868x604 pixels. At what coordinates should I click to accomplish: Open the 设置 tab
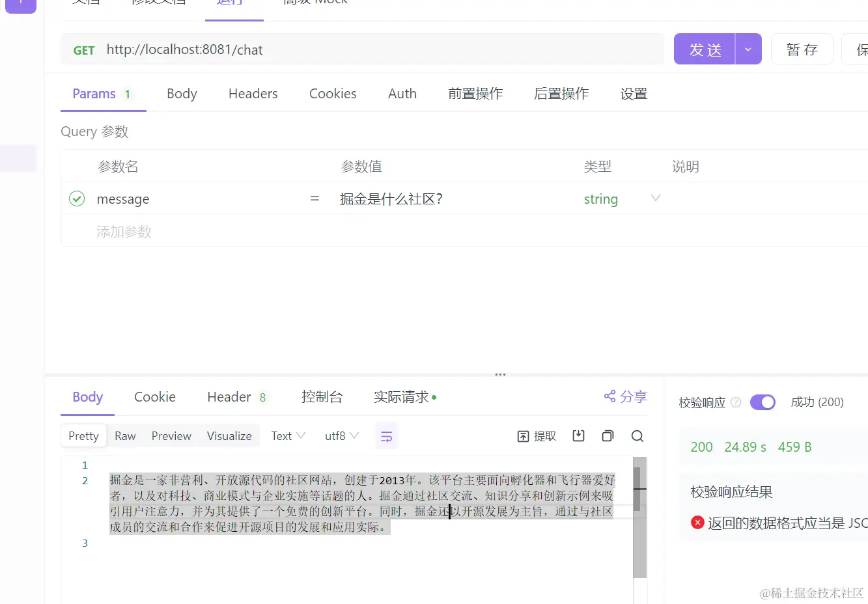pos(634,94)
